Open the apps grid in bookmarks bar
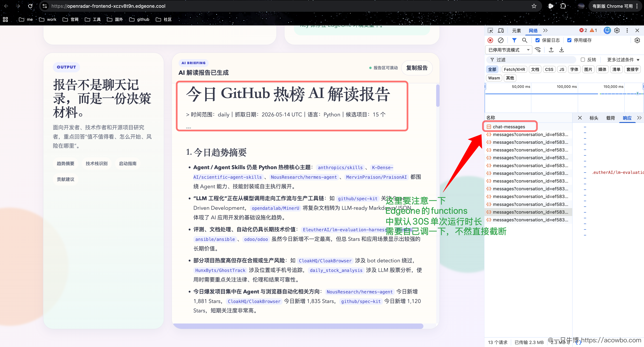The image size is (644, 347). tap(5, 19)
